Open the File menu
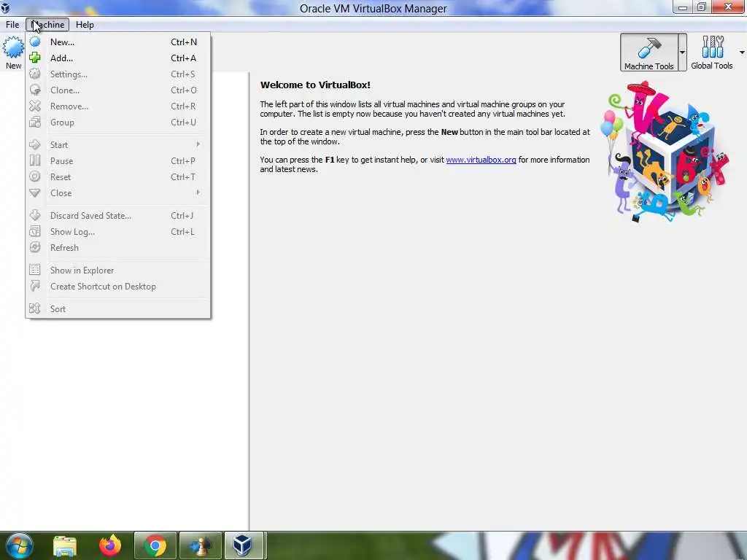 (12, 25)
